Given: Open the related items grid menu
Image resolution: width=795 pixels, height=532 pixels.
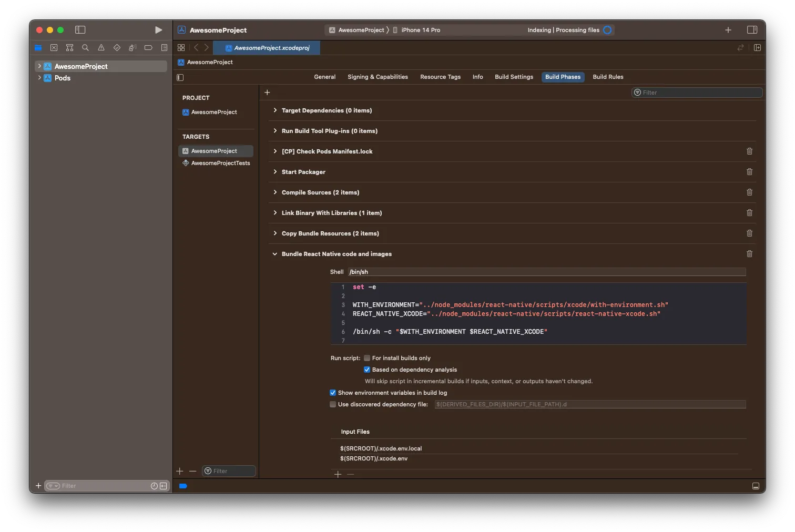Looking at the screenshot, I should [x=181, y=48].
